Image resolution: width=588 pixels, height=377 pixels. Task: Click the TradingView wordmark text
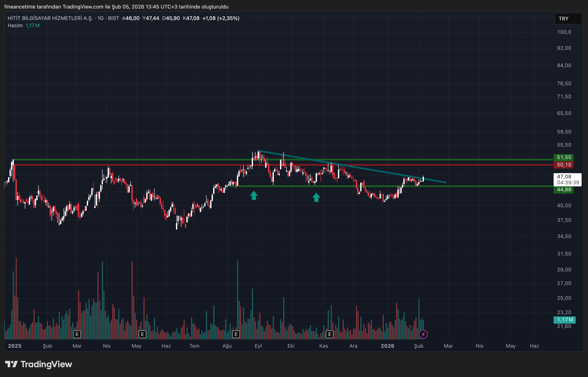pyautogui.click(x=46, y=364)
